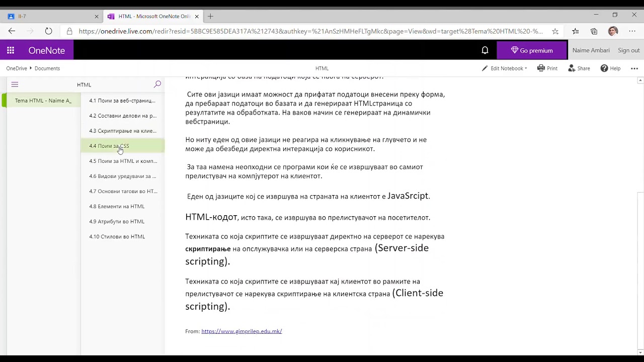The width and height of the screenshot is (644, 362).
Task: Open page 4.8 Елементи на HTML
Action: (122, 206)
